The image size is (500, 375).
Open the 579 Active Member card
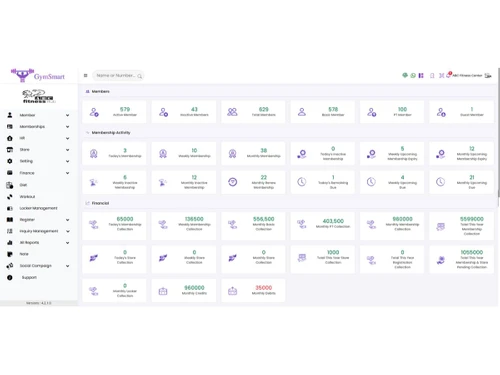[114, 112]
